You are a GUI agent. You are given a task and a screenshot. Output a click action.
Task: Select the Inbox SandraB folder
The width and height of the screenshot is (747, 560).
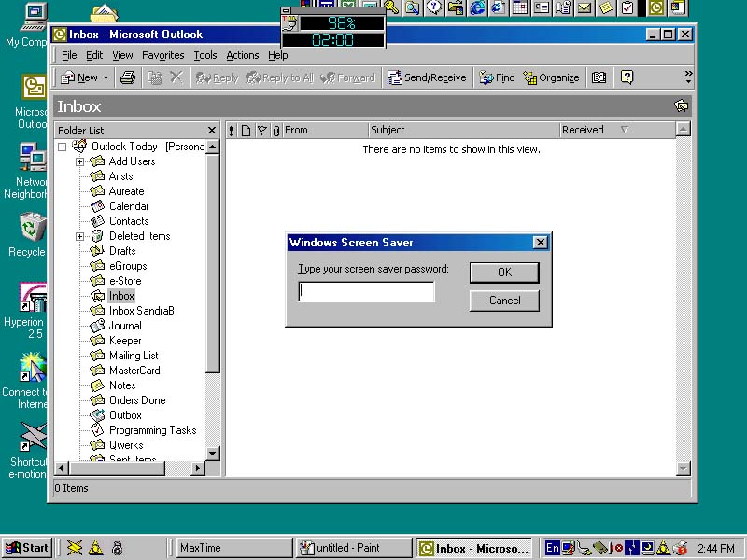(142, 311)
